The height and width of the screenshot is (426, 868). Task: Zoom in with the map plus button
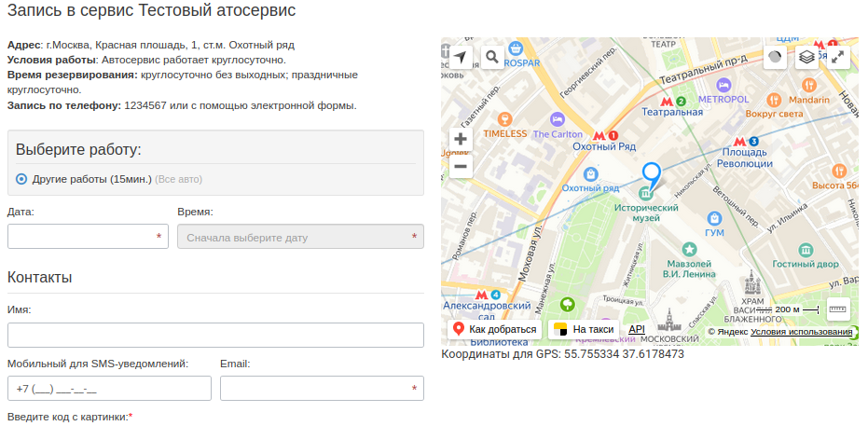pyautogui.click(x=461, y=140)
